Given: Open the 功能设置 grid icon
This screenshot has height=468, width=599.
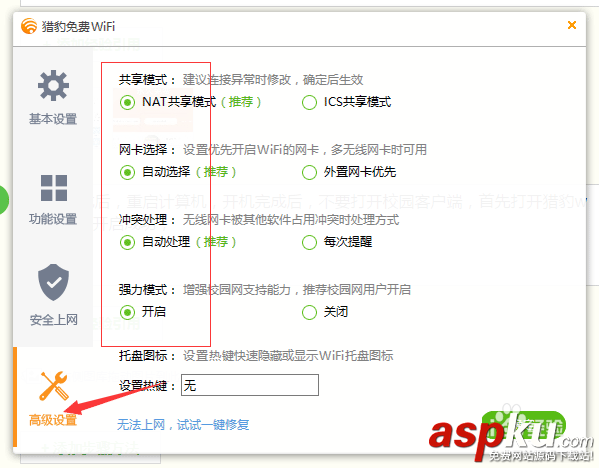Looking at the screenshot, I should coord(53,188).
